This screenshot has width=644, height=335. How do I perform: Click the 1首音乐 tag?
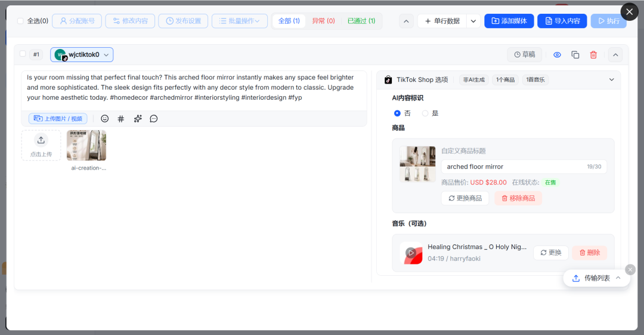pos(535,80)
